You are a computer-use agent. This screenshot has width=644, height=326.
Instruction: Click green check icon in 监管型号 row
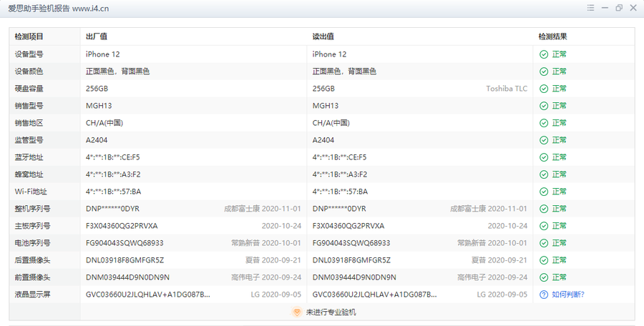click(x=544, y=140)
